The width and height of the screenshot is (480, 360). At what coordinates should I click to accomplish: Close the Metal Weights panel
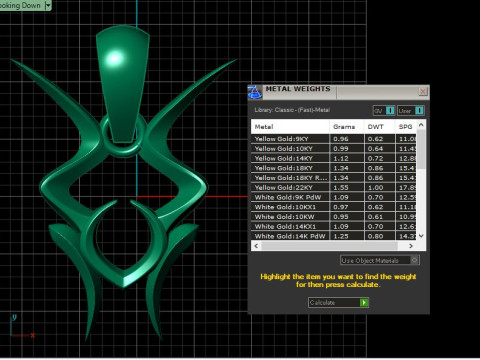point(423,91)
